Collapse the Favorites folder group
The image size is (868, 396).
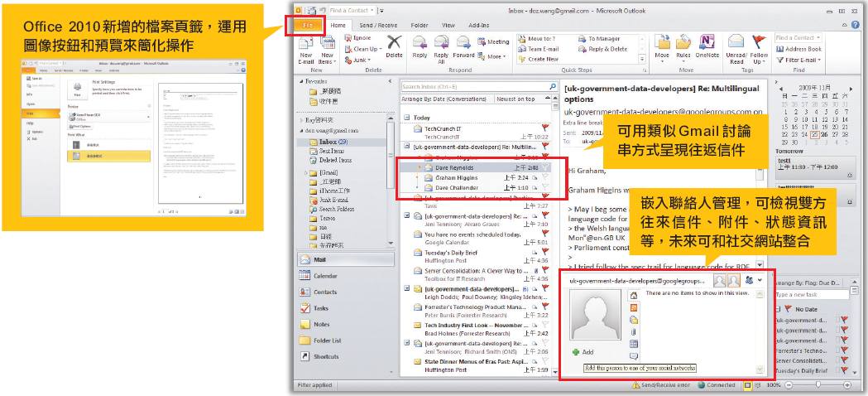click(302, 82)
